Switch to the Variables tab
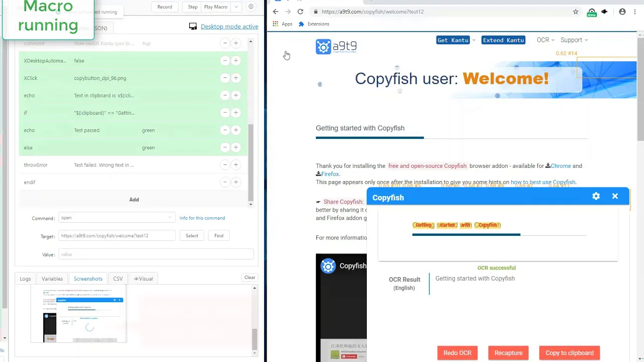The width and height of the screenshot is (644, 362). (x=52, y=279)
